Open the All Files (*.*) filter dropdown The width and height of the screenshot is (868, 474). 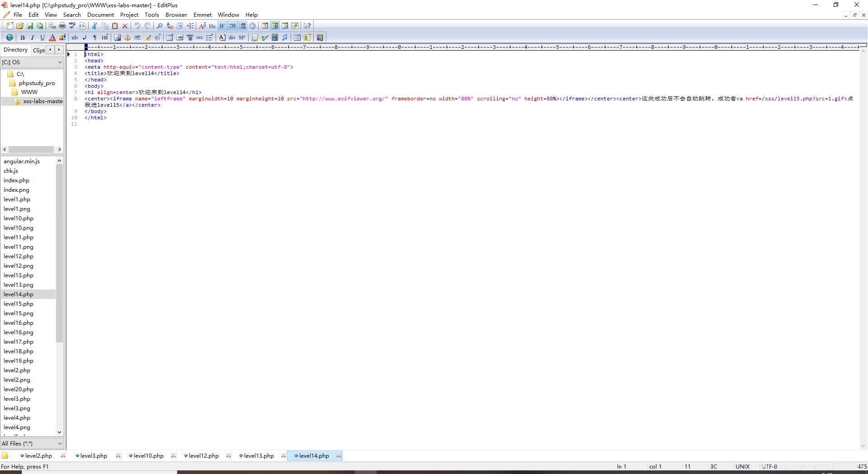32,444
